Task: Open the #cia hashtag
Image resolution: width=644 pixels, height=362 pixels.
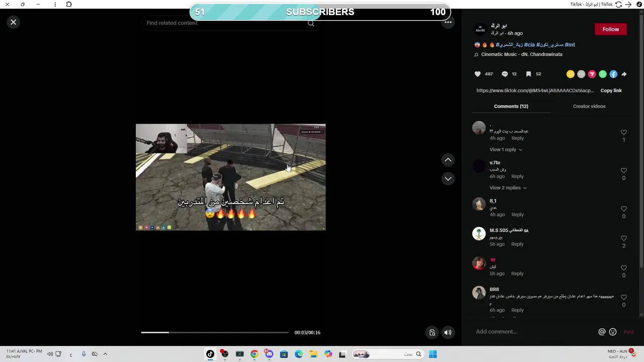Action: 529,45
